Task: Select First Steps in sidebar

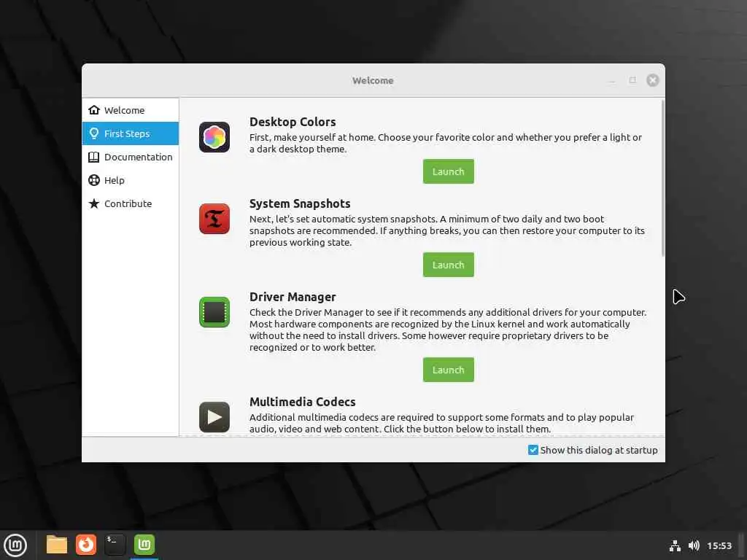Action: tap(130, 133)
